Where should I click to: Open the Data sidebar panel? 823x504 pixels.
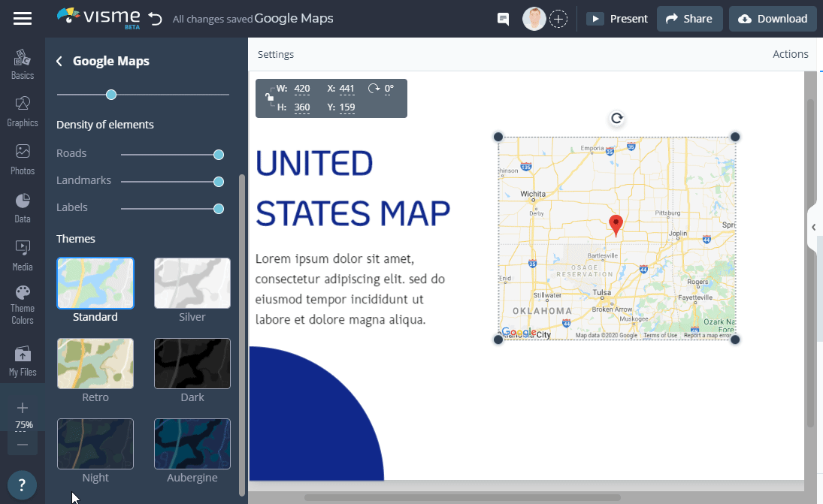tap(23, 208)
